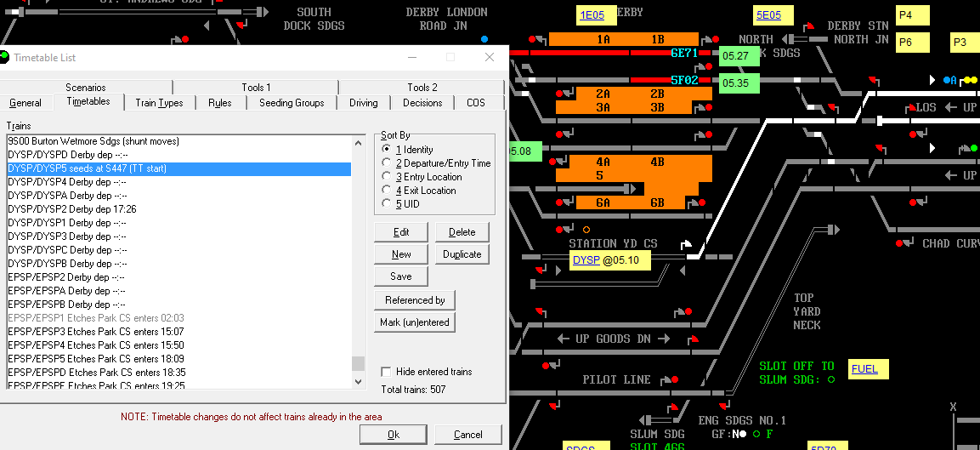Select EPSP/EPSP5 Etches Park enters 18:09
Image resolution: width=980 pixels, height=450 pixels.
[x=178, y=359]
